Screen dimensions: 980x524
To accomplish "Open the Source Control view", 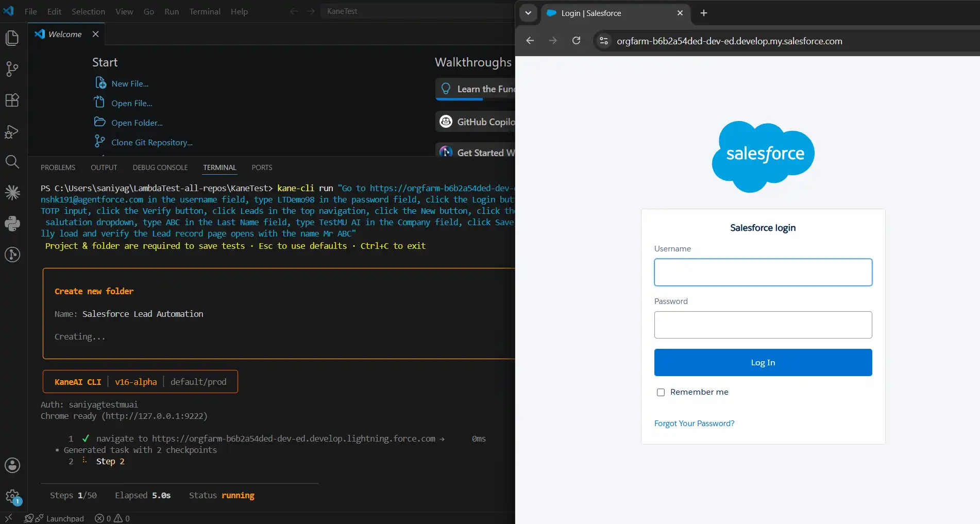I will (x=12, y=69).
